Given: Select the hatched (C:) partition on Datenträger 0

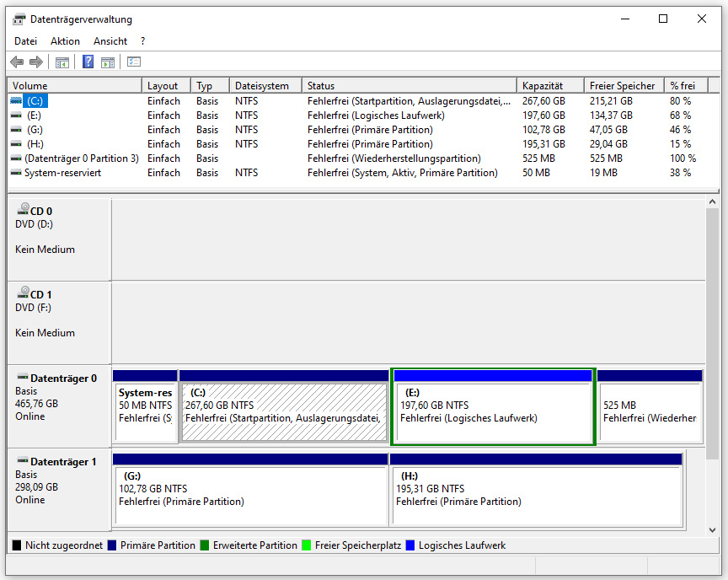Looking at the screenshot, I should click(x=284, y=411).
